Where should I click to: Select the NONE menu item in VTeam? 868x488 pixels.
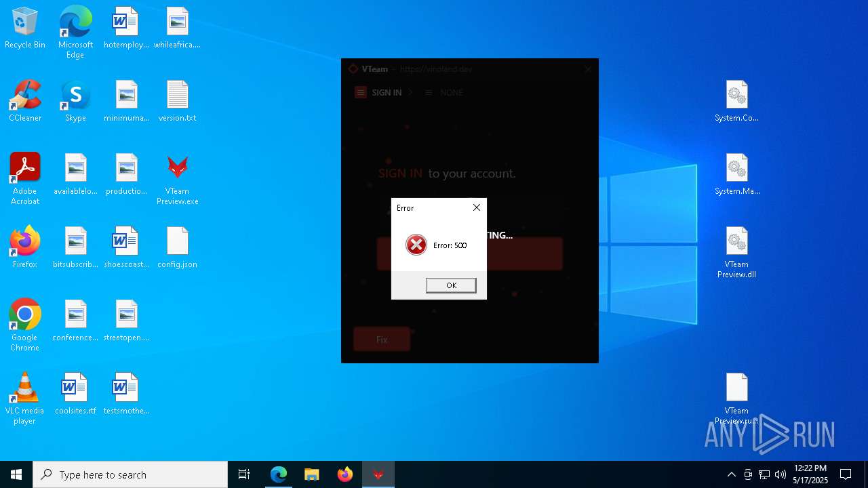[444, 93]
